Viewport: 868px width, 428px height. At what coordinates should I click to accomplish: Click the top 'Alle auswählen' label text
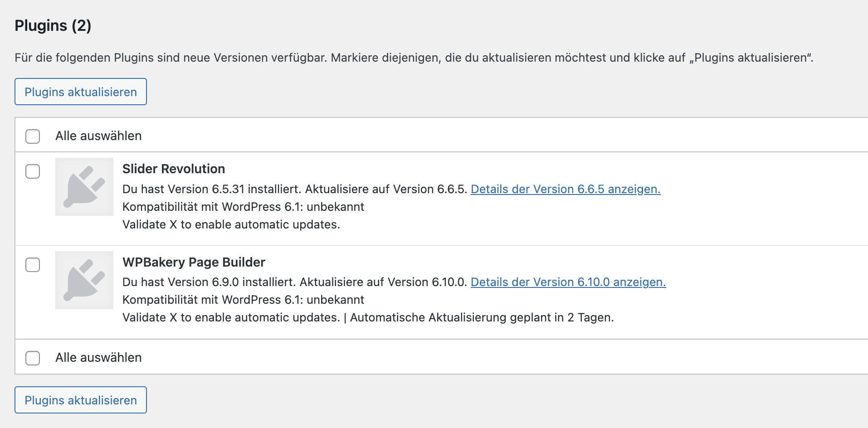coord(98,136)
